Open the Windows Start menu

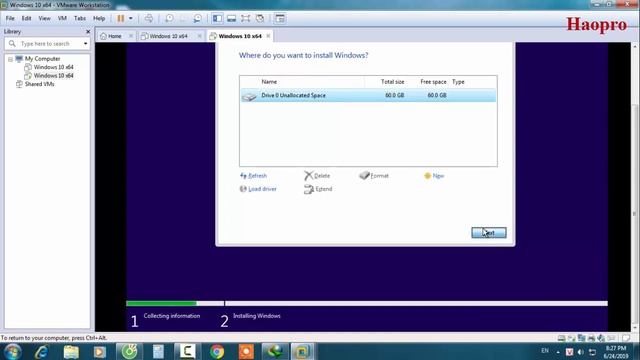[x=13, y=351]
